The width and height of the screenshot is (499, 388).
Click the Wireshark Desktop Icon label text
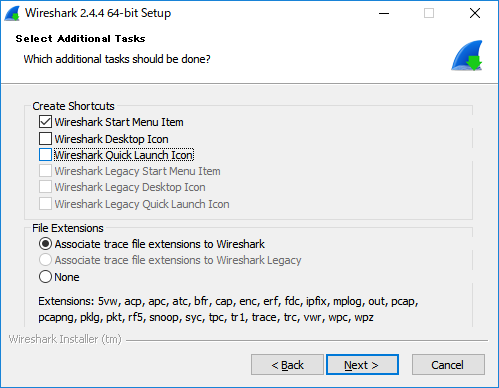click(111, 139)
